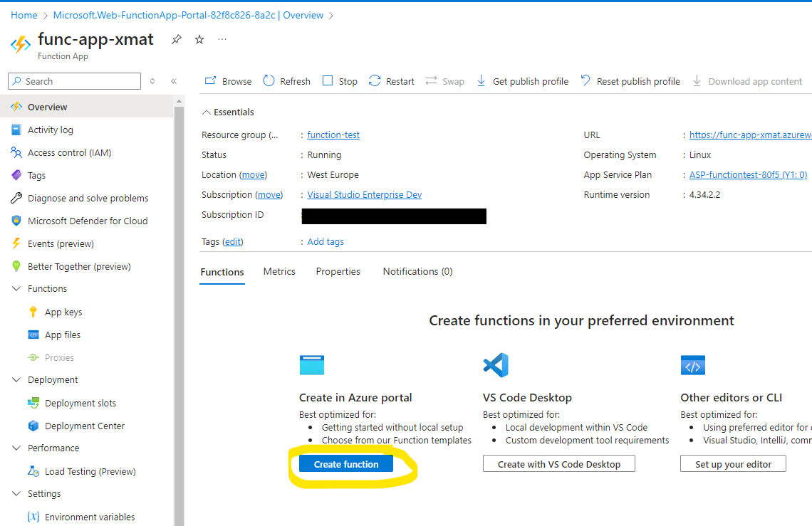Open Overview in the sidebar
Viewport: 812px width, 526px height.
87,107
